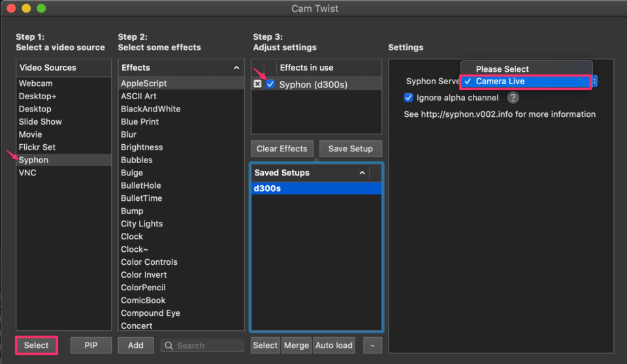Select the d300s saved setup
The width and height of the screenshot is (627, 364).
[316, 188]
